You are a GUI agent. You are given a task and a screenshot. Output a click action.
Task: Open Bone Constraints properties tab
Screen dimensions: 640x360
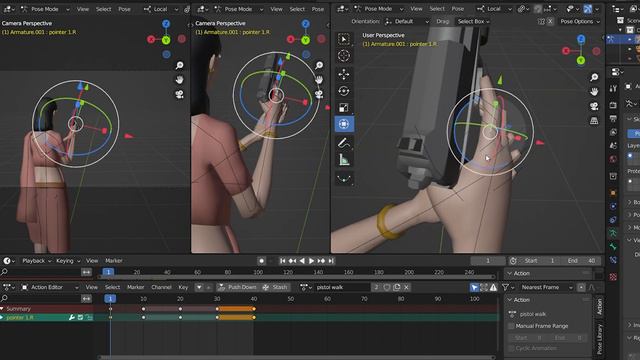pos(613,260)
